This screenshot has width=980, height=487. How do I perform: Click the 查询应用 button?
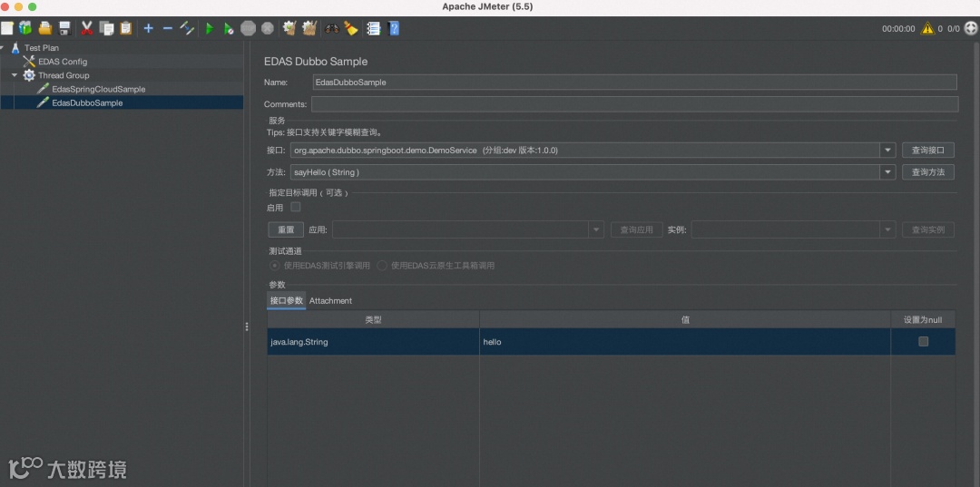tap(636, 229)
